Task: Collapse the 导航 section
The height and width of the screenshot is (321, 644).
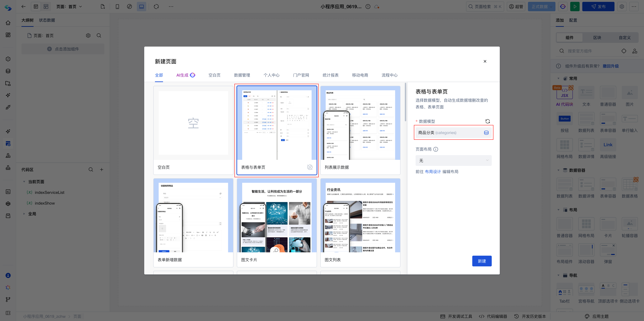Action: pyautogui.click(x=558, y=275)
